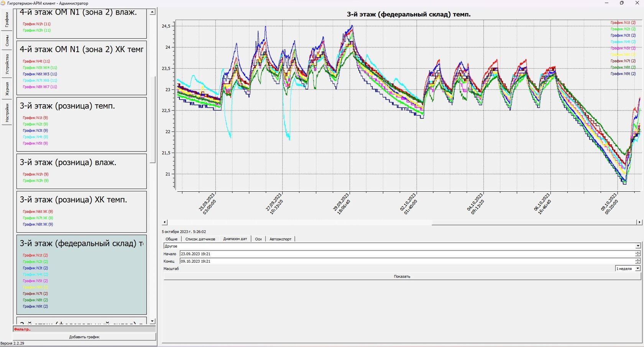This screenshot has width=644, height=347.
Task: Click График N1h (9) entry
Action: [x=36, y=174]
